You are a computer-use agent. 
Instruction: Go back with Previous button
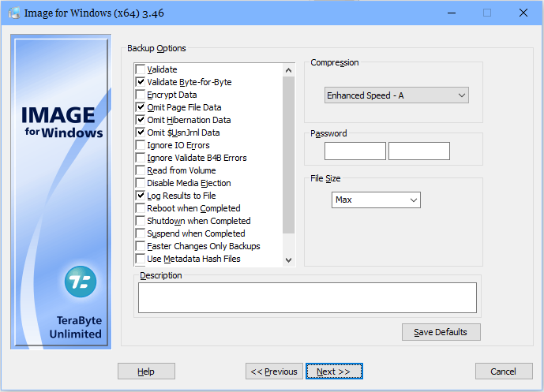click(x=273, y=371)
